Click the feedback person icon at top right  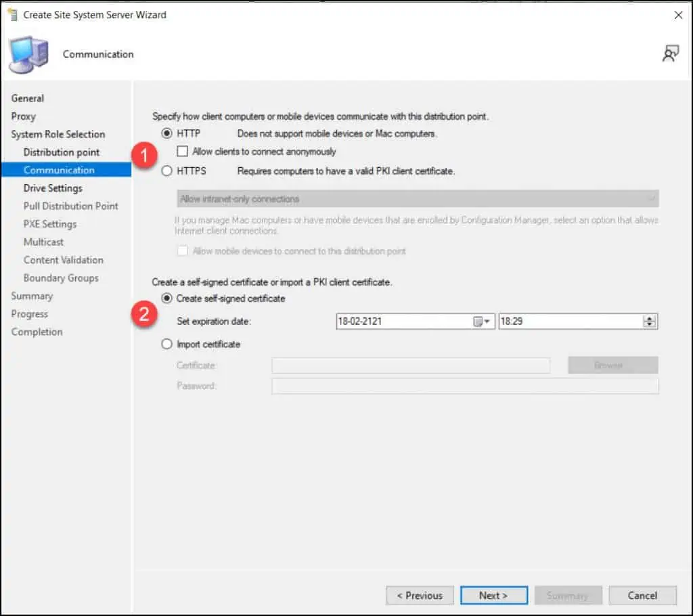[670, 54]
